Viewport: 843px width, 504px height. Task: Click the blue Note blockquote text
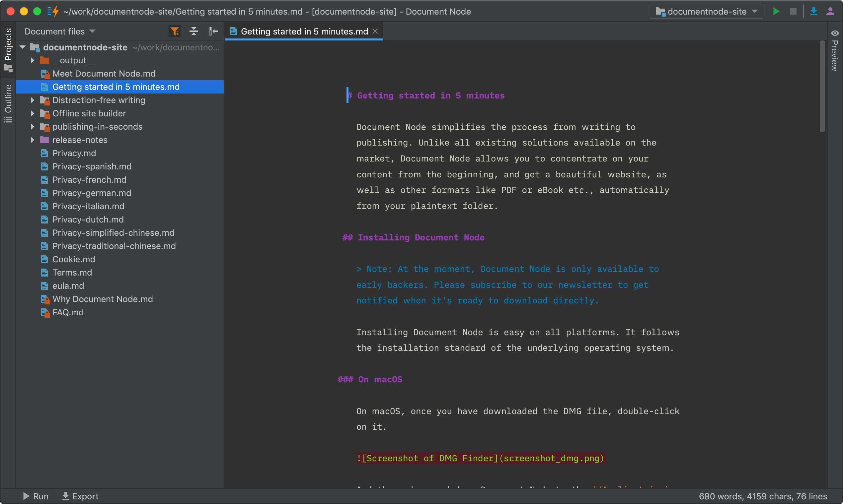point(508,285)
